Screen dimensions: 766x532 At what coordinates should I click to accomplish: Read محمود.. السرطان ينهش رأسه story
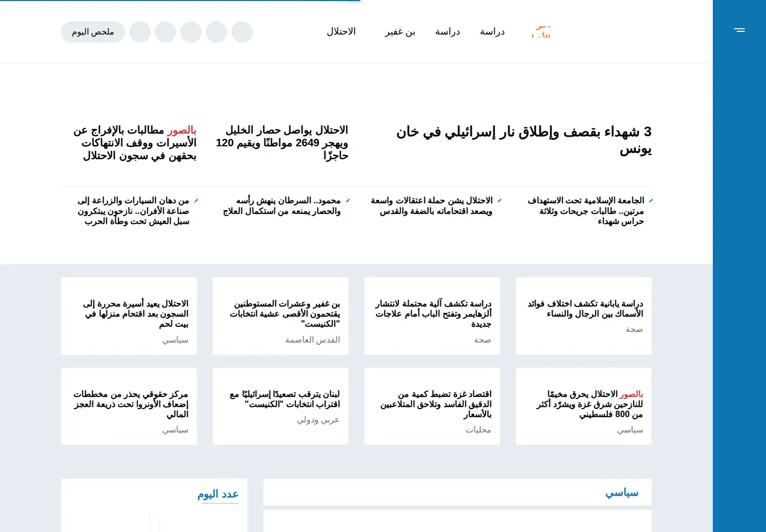tap(282, 205)
